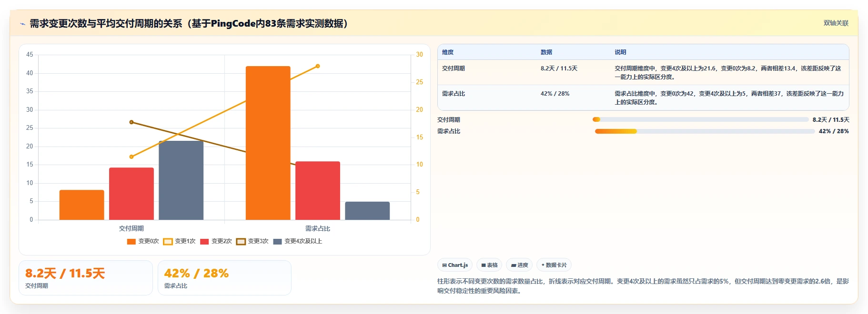
Task: Select the 数据卡片 chip
Action: 554,265
